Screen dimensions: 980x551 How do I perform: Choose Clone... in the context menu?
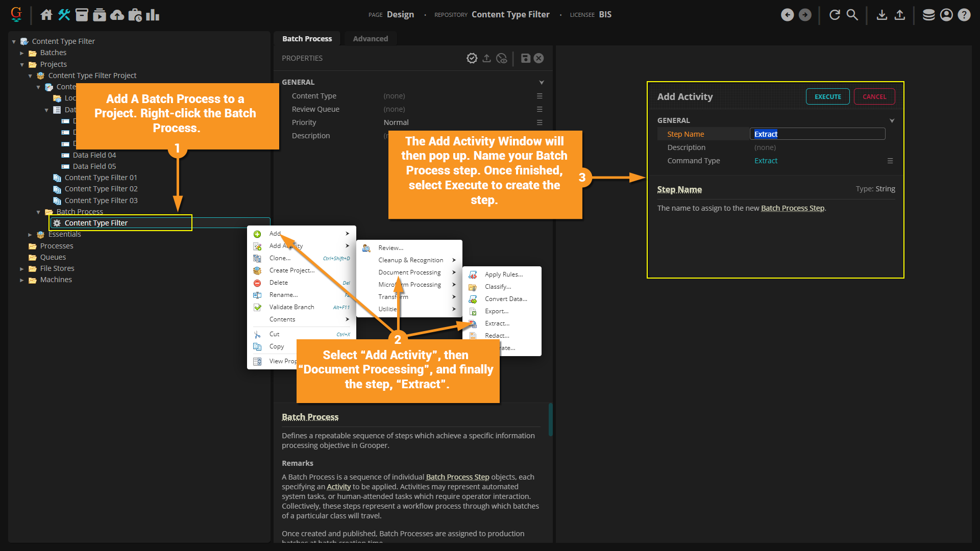point(302,258)
